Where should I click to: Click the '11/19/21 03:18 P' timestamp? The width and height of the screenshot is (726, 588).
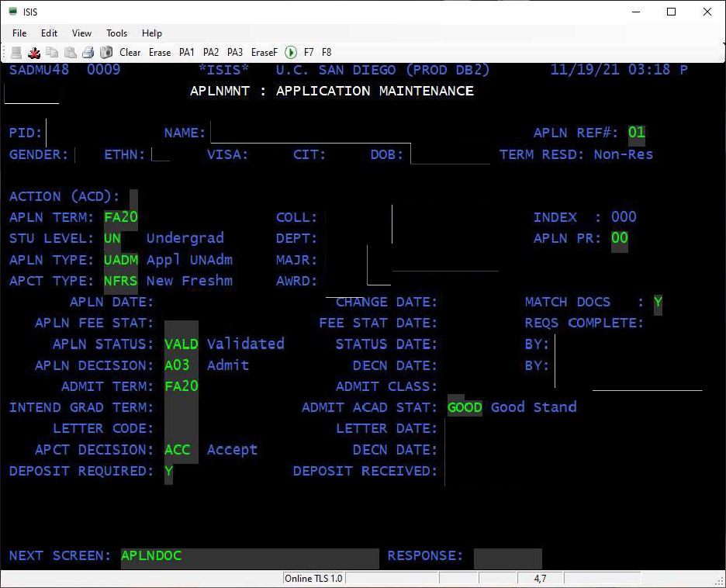pyautogui.click(x=619, y=71)
